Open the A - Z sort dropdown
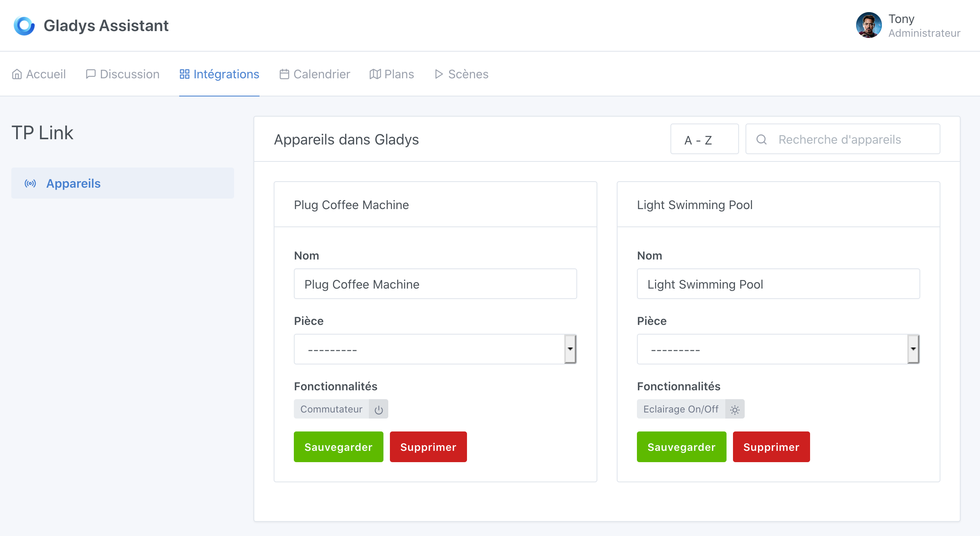 pyautogui.click(x=704, y=140)
